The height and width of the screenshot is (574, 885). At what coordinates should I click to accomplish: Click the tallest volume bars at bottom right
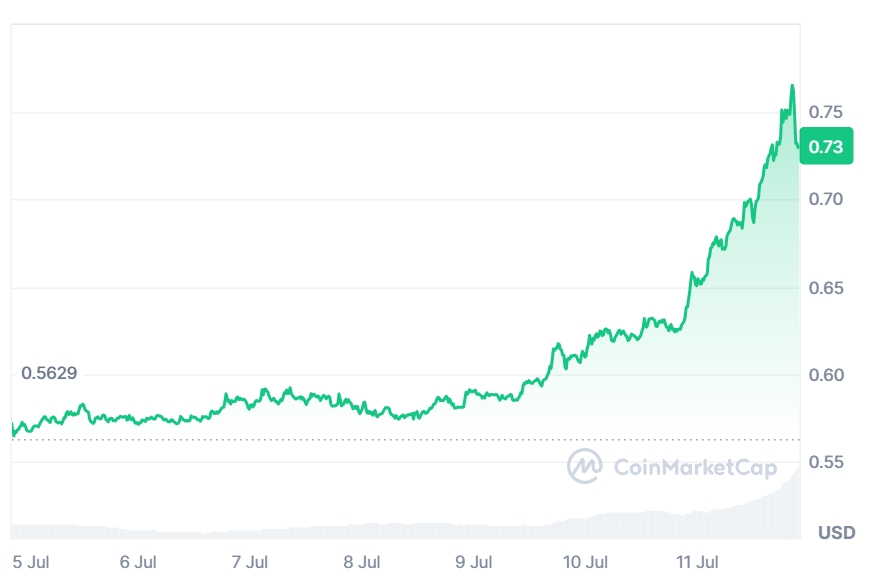[794, 500]
